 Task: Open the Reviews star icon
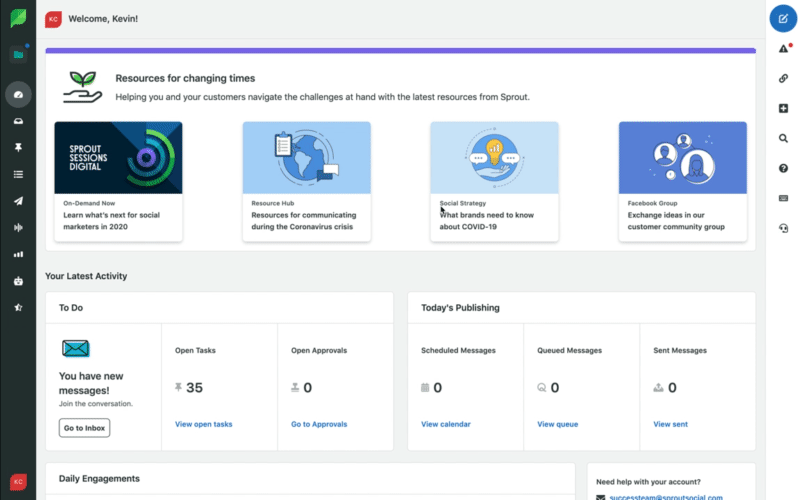[18, 308]
